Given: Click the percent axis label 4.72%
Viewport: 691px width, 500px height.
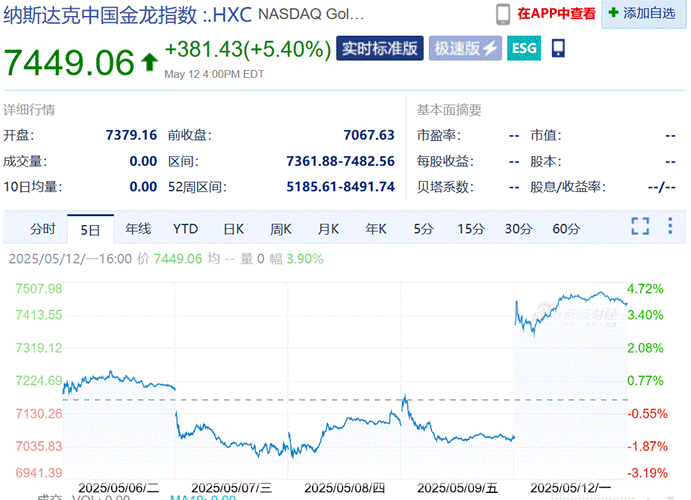Looking at the screenshot, I should tap(645, 289).
